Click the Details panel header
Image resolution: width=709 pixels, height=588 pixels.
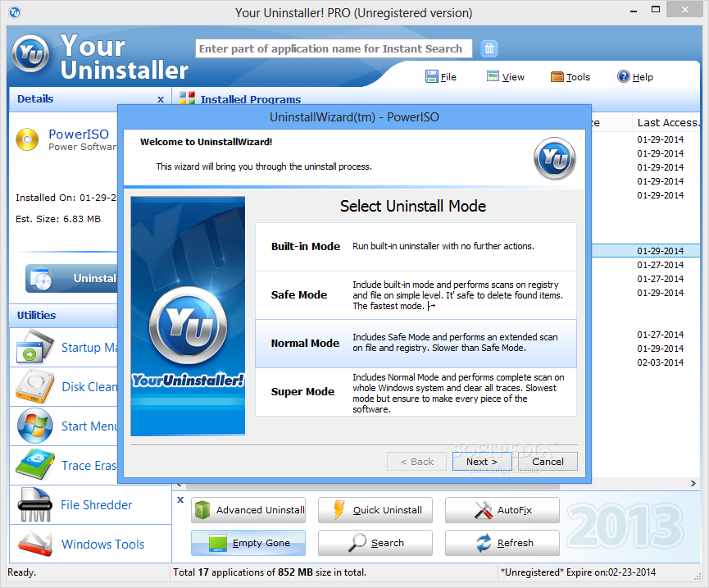(x=90, y=99)
